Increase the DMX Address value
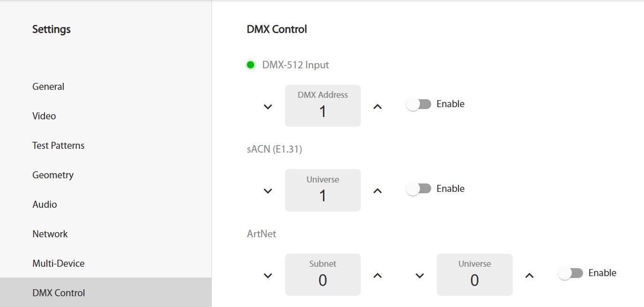The width and height of the screenshot is (644, 307). [x=377, y=107]
